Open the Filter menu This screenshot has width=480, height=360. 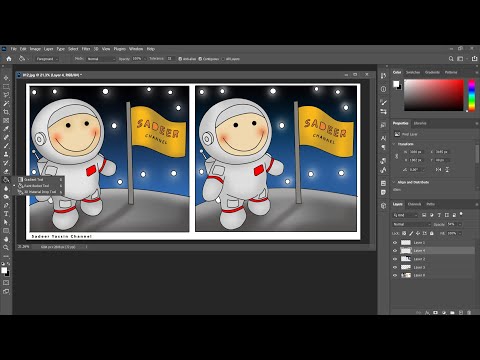86,49
